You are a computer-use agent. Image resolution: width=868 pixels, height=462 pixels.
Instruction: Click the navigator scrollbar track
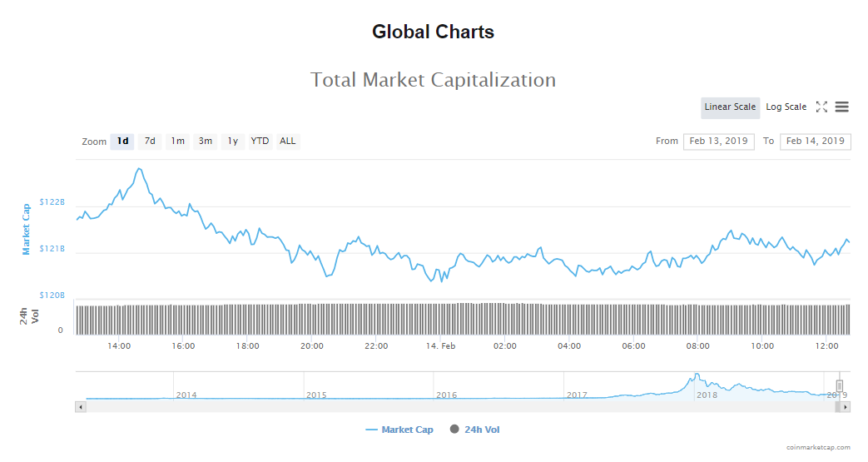point(458,407)
